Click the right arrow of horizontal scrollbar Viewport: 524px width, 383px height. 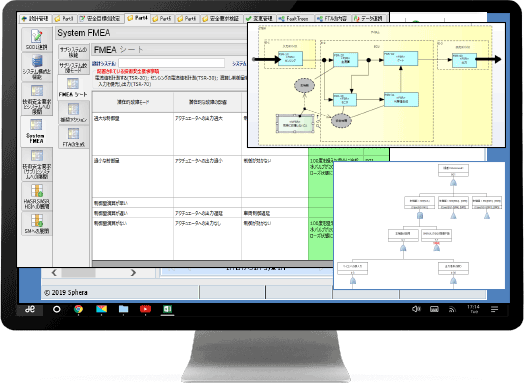click(x=133, y=273)
